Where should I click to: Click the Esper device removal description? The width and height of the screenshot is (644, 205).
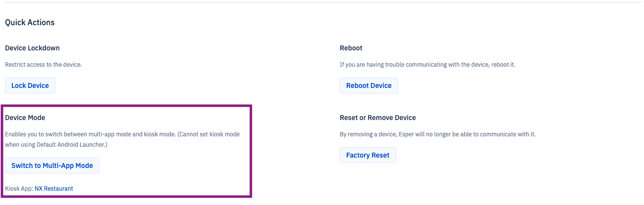click(438, 134)
